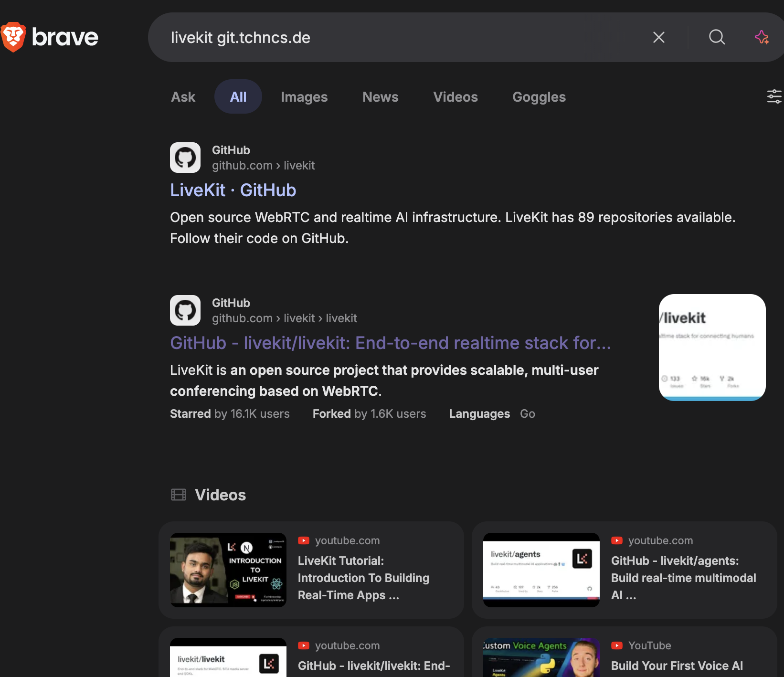
Task: Open the search filter settings icon
Action: click(774, 96)
